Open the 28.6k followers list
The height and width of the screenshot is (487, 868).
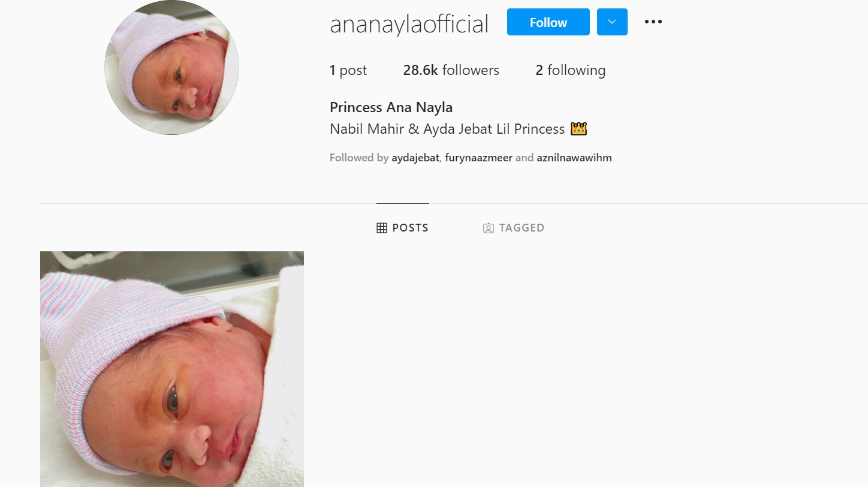click(451, 70)
